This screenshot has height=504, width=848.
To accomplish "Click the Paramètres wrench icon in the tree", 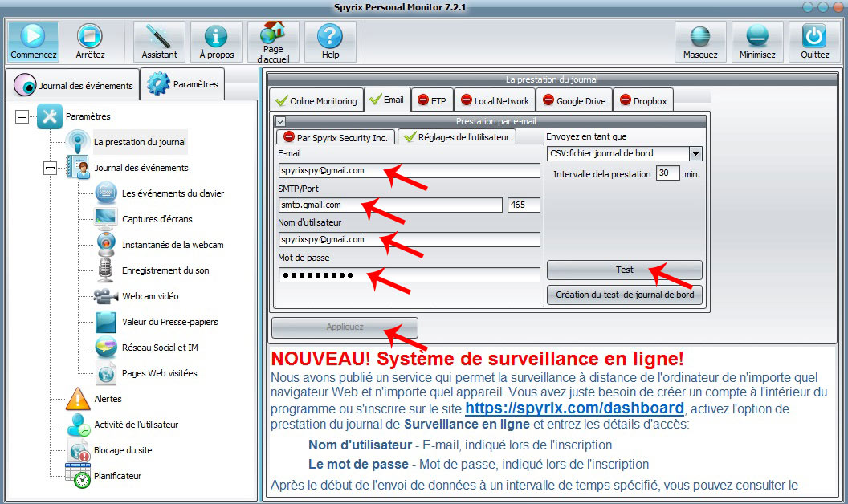I will [x=49, y=116].
